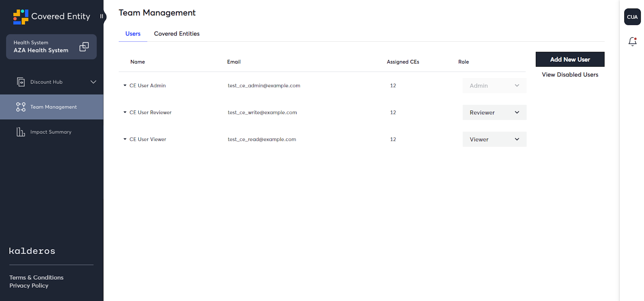Click the Role column header
This screenshot has width=644, height=301.
point(464,62)
